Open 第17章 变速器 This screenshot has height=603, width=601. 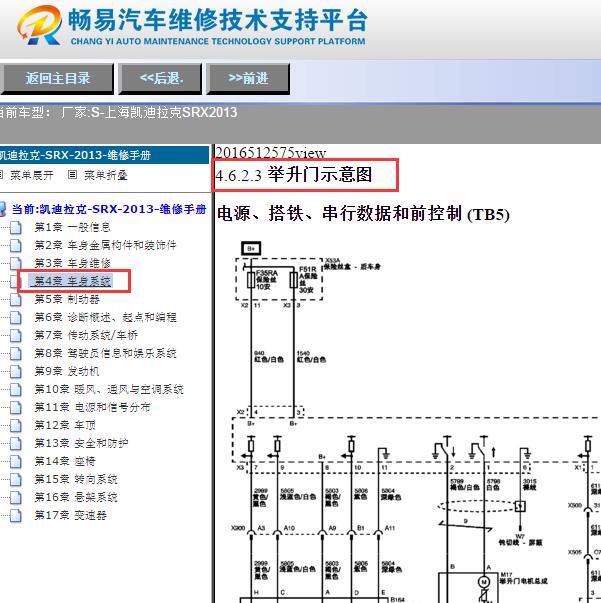point(70,515)
